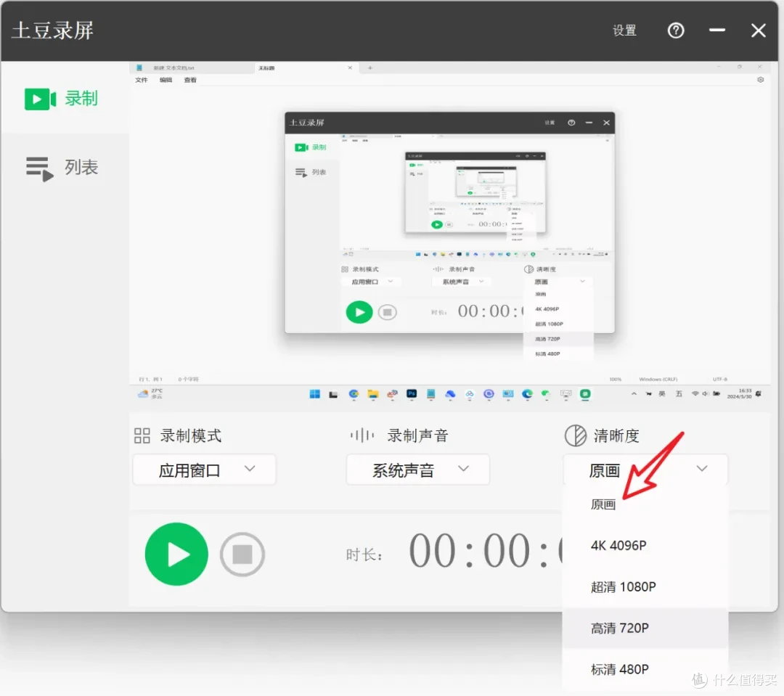Open the 查看 menu in the Notepad preview

click(190, 80)
